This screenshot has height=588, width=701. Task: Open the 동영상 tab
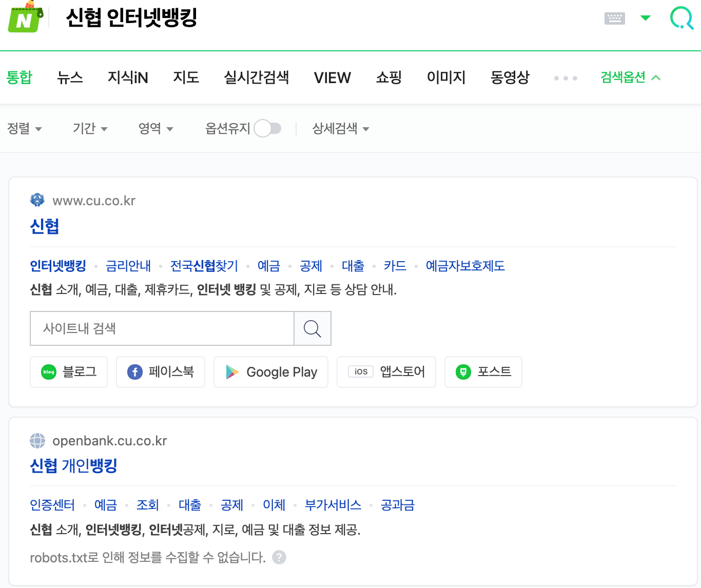pos(510,77)
